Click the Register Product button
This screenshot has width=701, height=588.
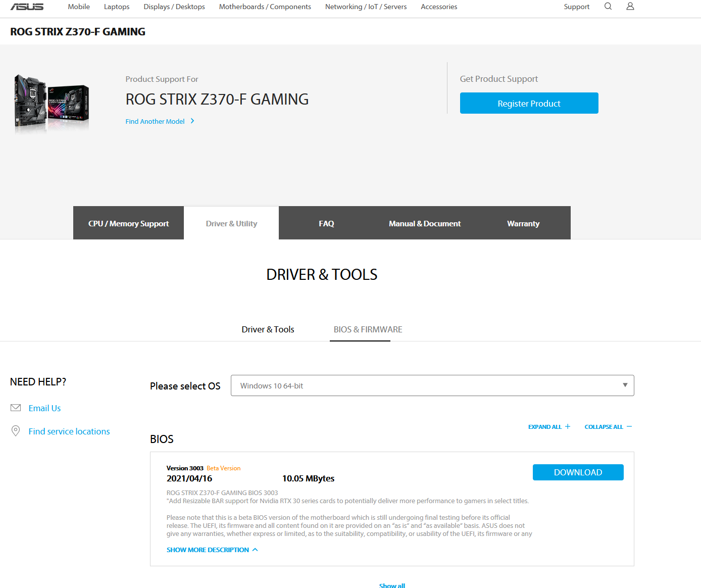click(x=529, y=103)
